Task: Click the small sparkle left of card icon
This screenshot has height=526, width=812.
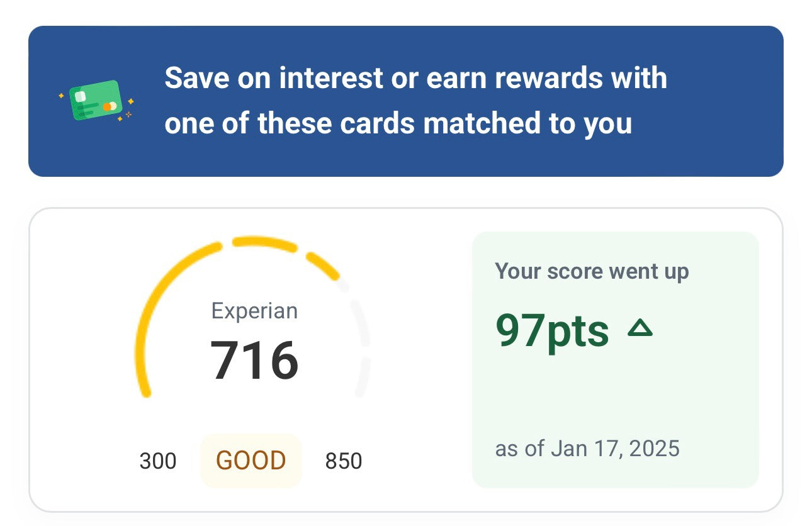Action: tap(61, 96)
